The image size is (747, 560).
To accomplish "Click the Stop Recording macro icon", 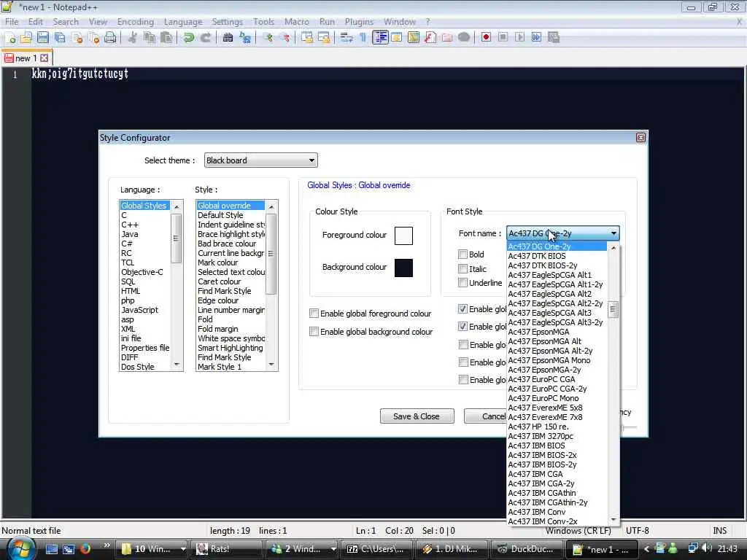I will click(x=503, y=37).
